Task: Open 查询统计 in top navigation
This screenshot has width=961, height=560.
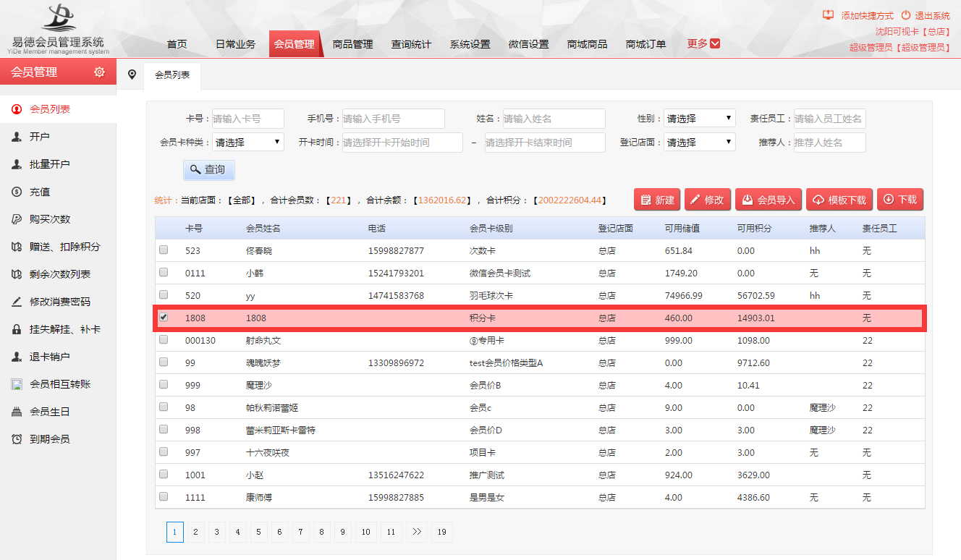Action: tap(411, 44)
